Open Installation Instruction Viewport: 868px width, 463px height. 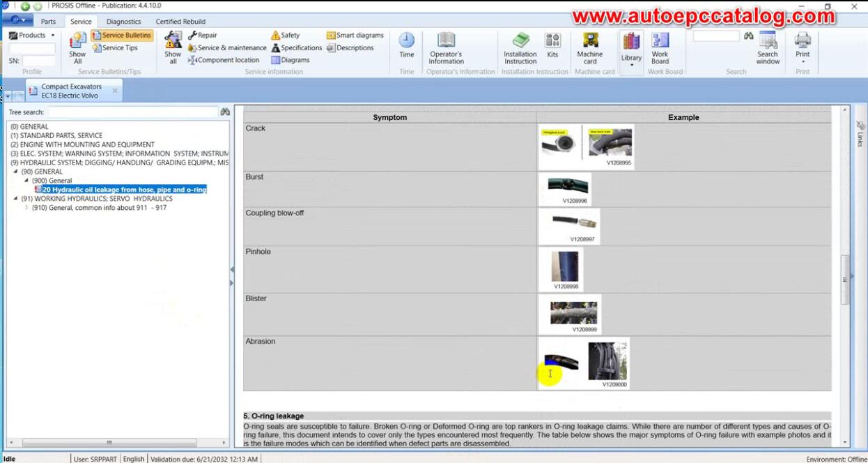point(520,48)
